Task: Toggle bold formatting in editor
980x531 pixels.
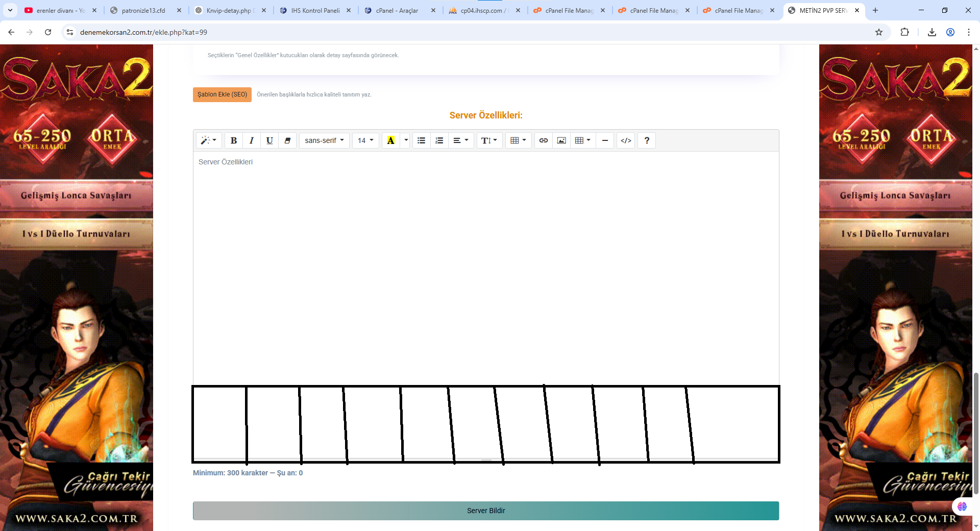Action: tap(234, 140)
